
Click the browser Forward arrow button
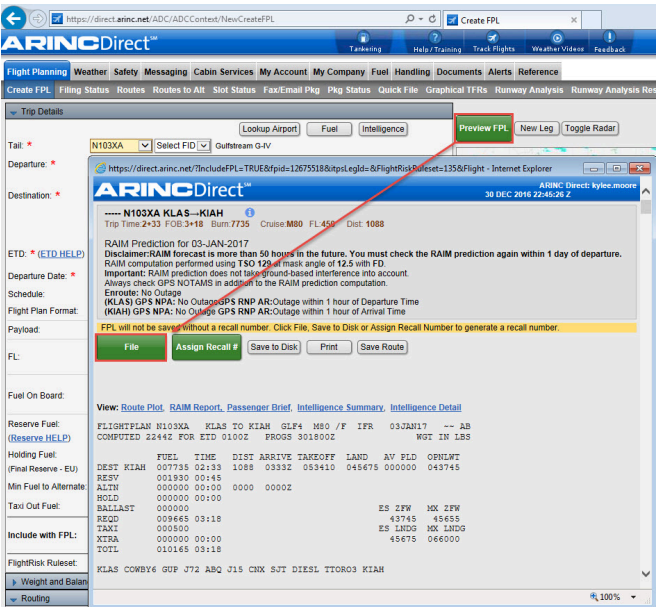[38, 19]
